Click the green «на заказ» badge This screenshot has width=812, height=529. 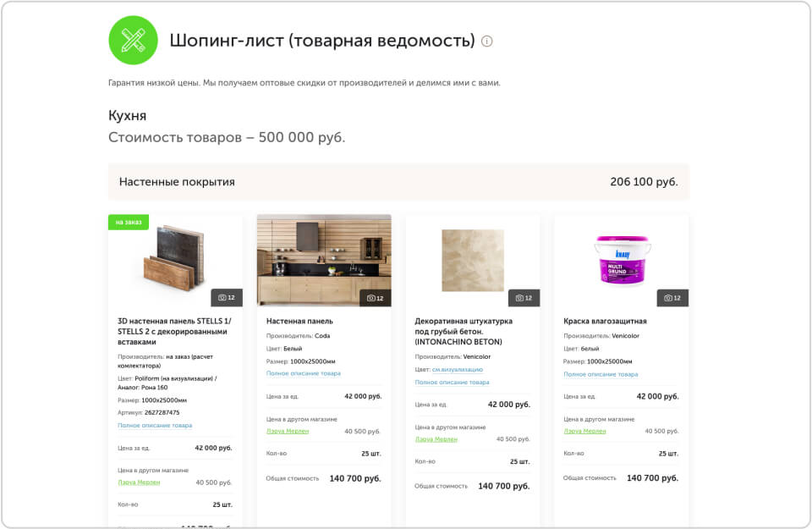129,223
